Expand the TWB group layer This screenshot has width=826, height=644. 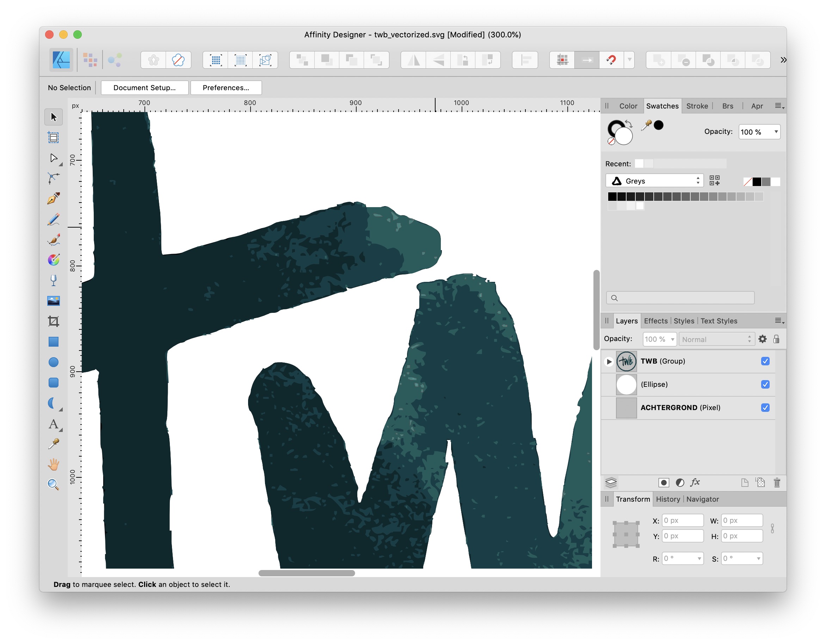[x=609, y=361]
